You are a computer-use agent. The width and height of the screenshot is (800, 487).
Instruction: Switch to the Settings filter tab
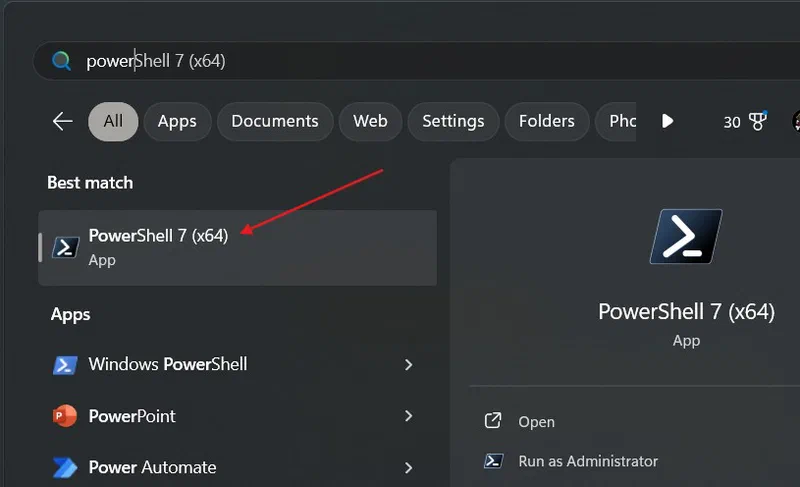tap(453, 121)
